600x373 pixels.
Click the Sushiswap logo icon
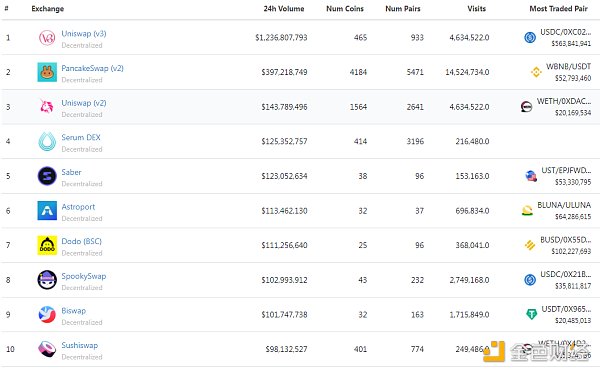click(47, 349)
